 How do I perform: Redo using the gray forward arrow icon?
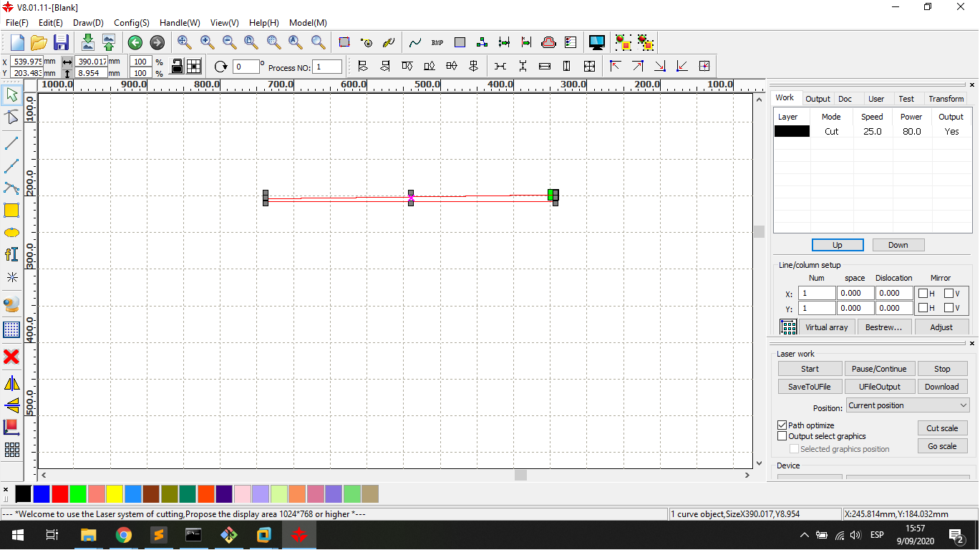tap(157, 42)
